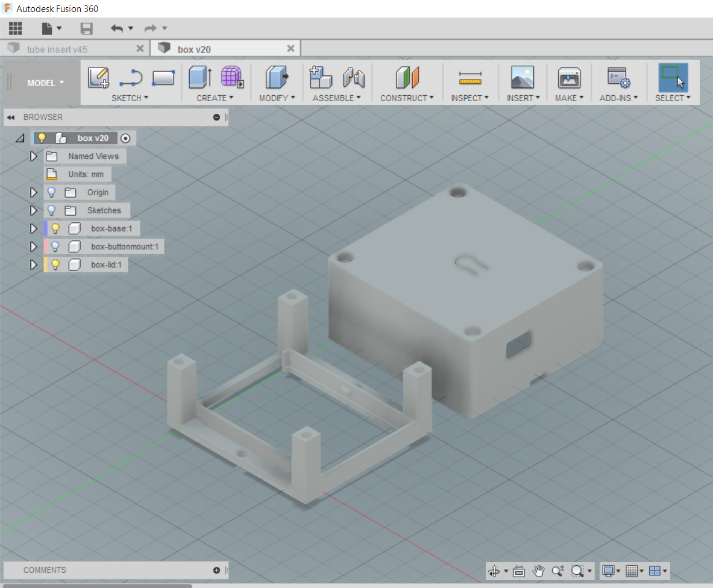Open the MODIFY menu
713x588 pixels.
coord(277,98)
